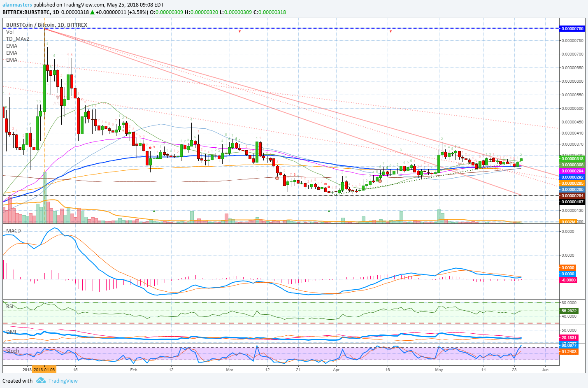This screenshot has height=388, width=588.
Task: Click the 0.00000410 price axis tick
Action: tap(572, 133)
